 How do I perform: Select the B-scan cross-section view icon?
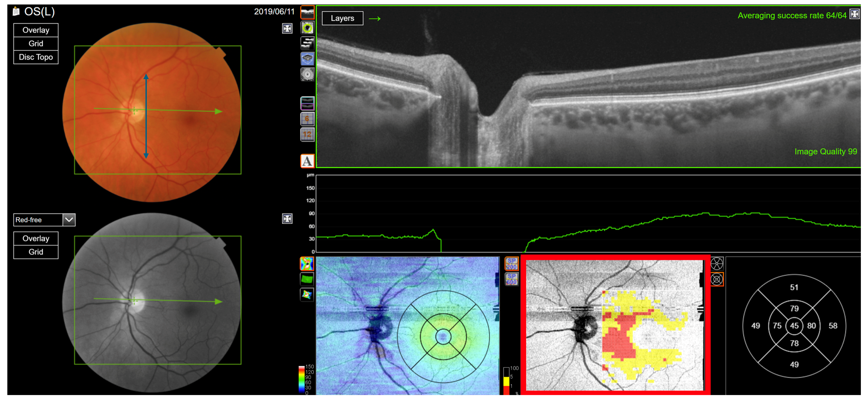pos(307,12)
